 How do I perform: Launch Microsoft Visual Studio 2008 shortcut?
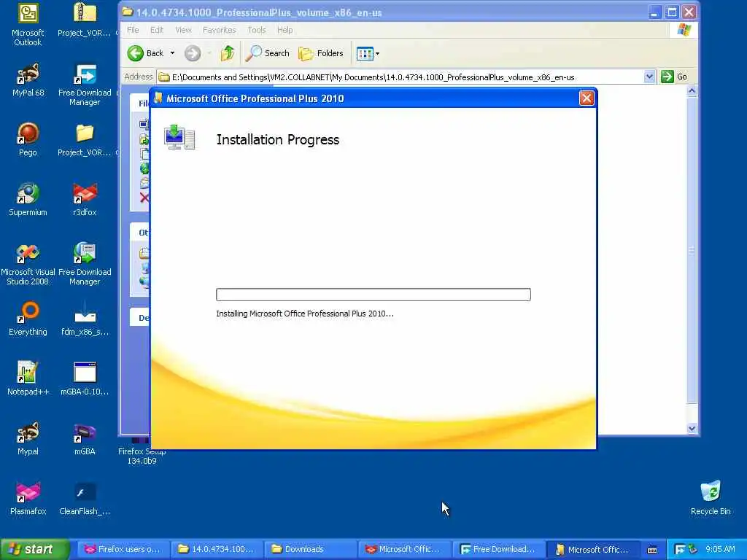tap(28, 264)
